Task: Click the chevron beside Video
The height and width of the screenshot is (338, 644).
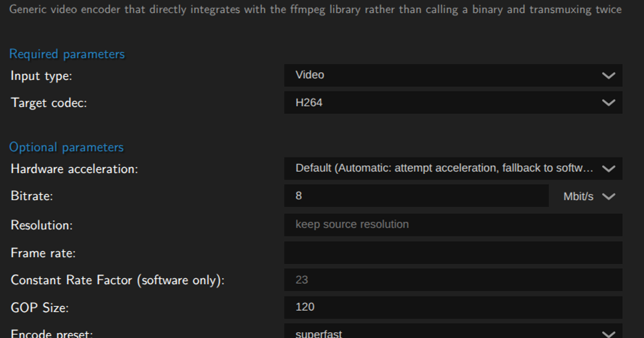Action: (x=608, y=76)
